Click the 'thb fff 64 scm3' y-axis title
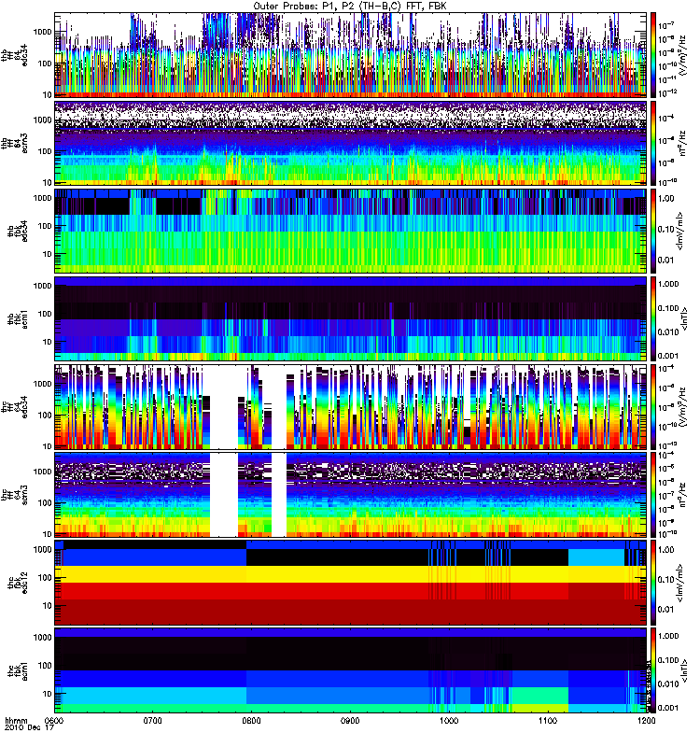This screenshot has width=700, height=747. click(14, 143)
